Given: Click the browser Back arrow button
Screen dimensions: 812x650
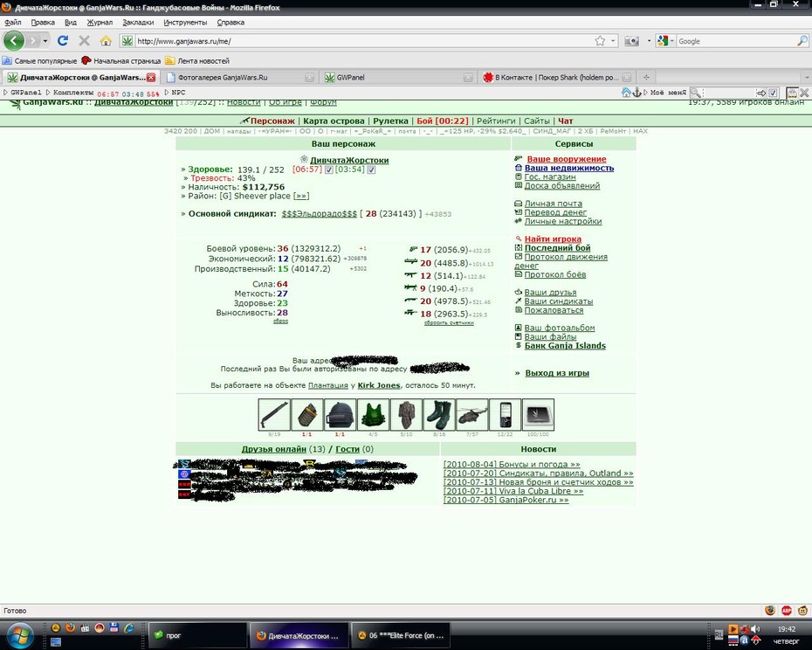Looking at the screenshot, I should [14, 40].
